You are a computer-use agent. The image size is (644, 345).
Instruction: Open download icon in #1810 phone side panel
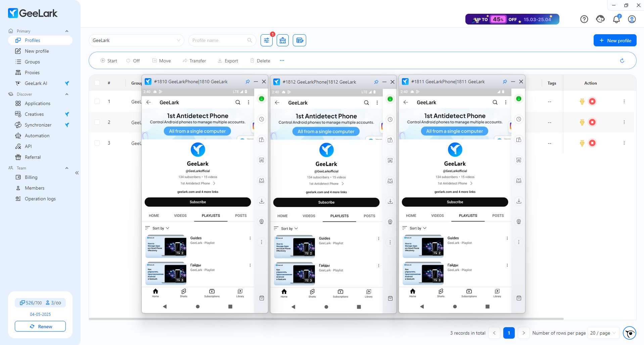tap(262, 201)
